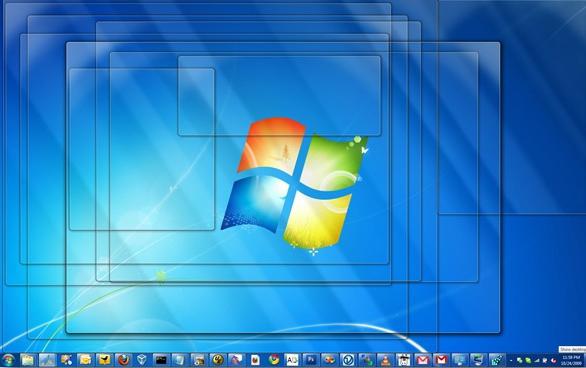Click the network signal tray icon
The image size is (586, 368).
(x=537, y=361)
